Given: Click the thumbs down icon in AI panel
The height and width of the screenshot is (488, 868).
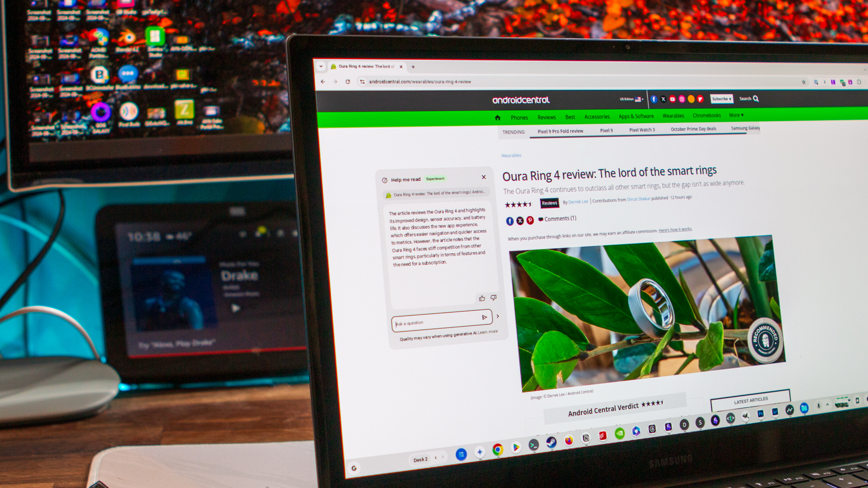Looking at the screenshot, I should [x=493, y=298].
